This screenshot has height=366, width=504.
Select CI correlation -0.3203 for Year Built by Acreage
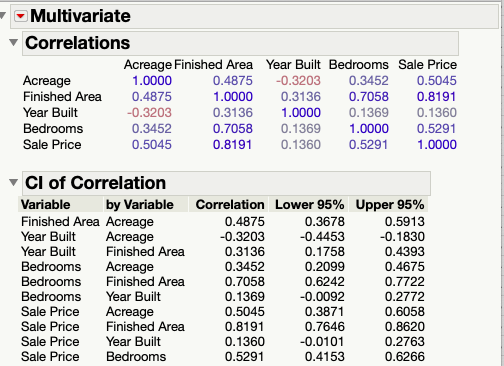[x=242, y=237]
